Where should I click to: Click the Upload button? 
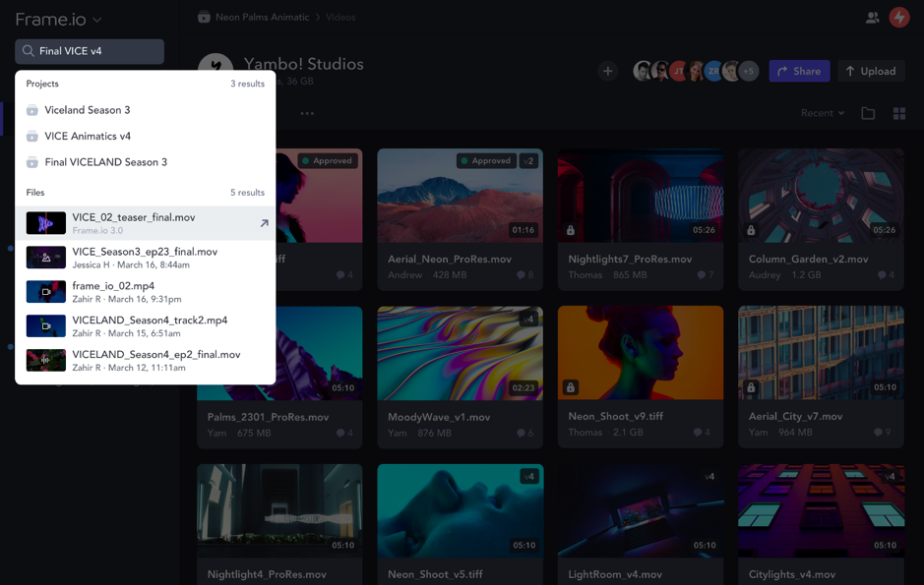point(871,71)
